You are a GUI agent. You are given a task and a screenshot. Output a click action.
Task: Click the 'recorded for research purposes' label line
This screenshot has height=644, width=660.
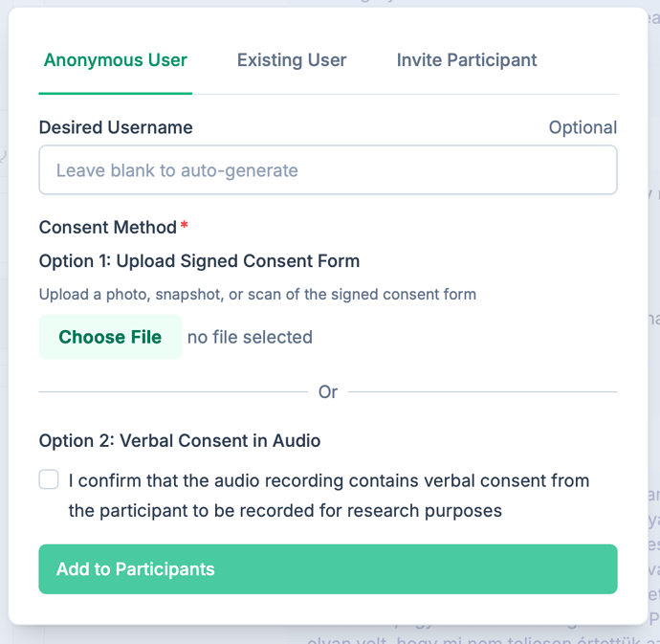point(285,511)
